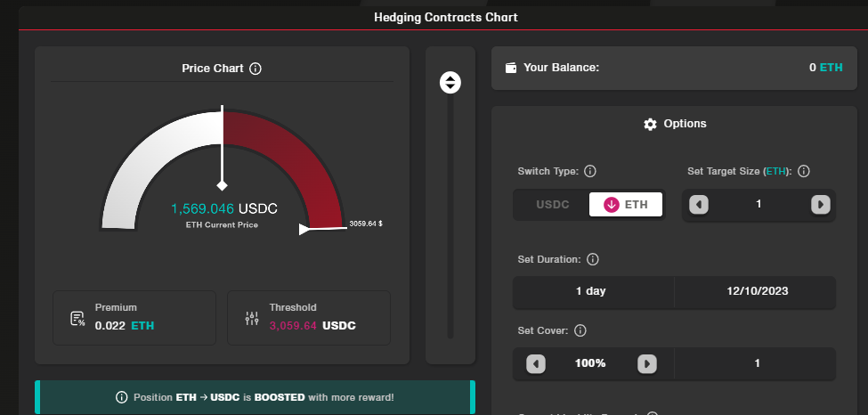Click the Options heading text
The height and width of the screenshot is (415, 868).
685,124
